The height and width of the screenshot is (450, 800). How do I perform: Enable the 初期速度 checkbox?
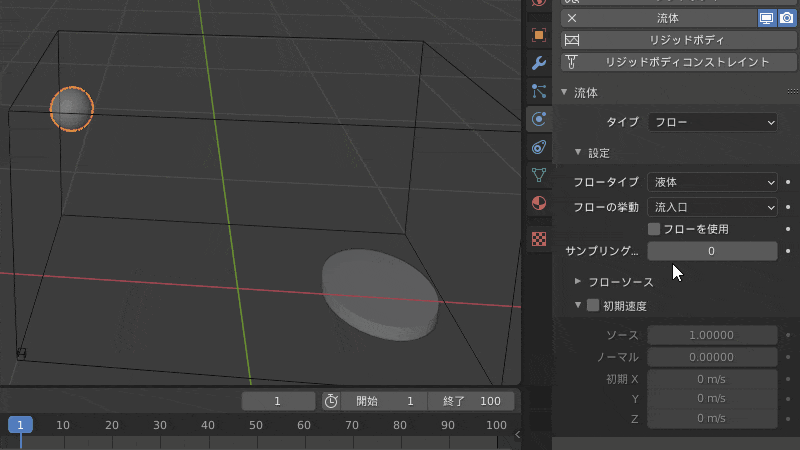point(593,305)
